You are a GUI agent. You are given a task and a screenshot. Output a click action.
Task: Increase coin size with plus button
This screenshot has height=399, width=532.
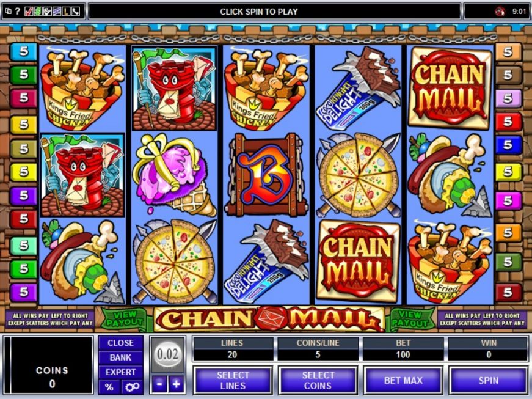176,384
